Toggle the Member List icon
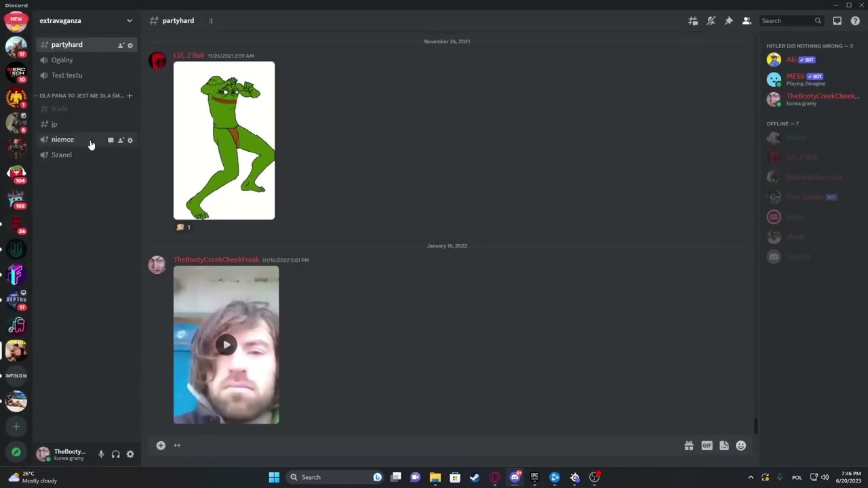 tap(747, 21)
